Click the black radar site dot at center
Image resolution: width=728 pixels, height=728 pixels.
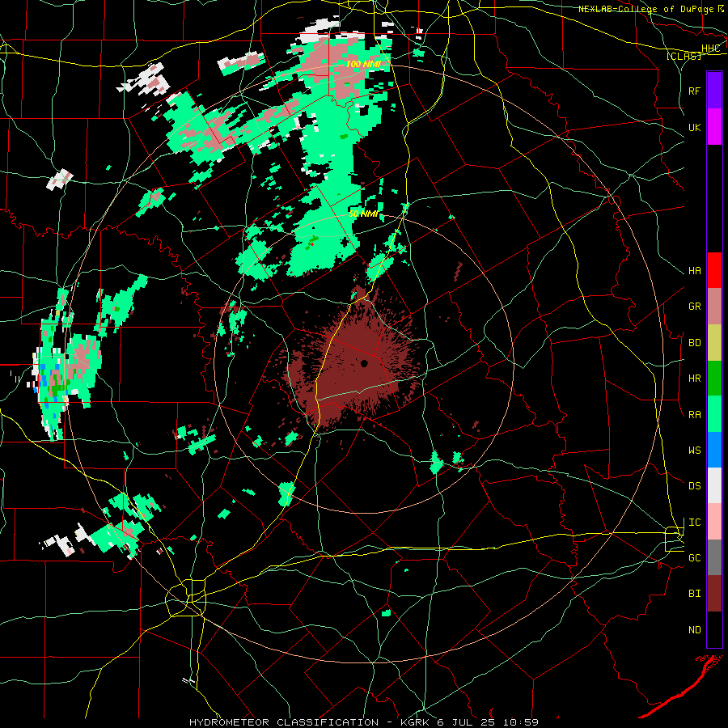[x=365, y=363]
